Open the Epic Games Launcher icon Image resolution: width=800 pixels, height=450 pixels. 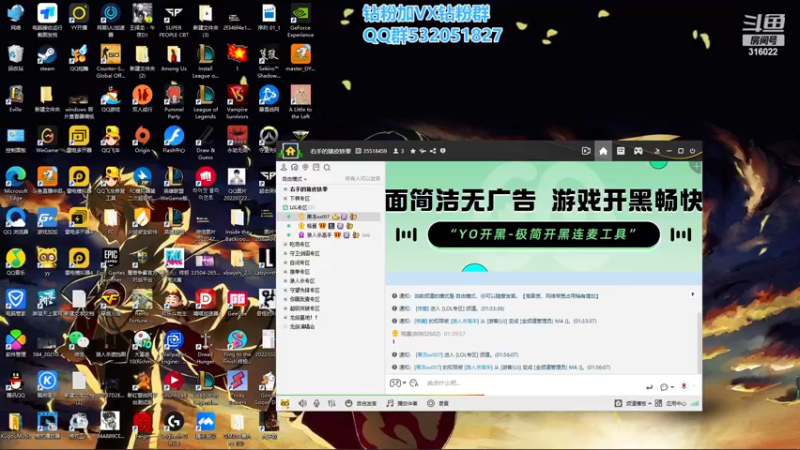[x=110, y=265]
